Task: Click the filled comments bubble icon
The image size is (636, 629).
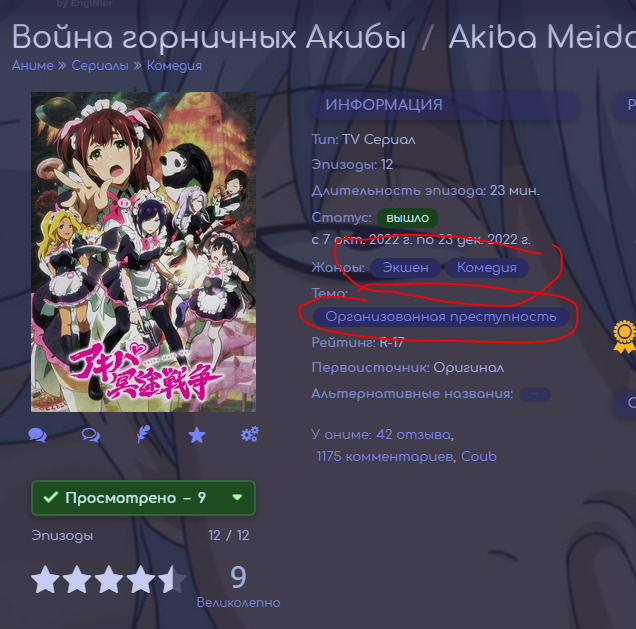Action: pyautogui.click(x=38, y=435)
